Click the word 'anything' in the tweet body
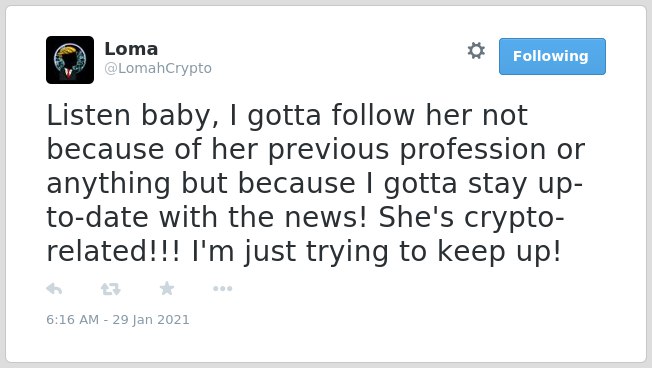 click(x=109, y=184)
